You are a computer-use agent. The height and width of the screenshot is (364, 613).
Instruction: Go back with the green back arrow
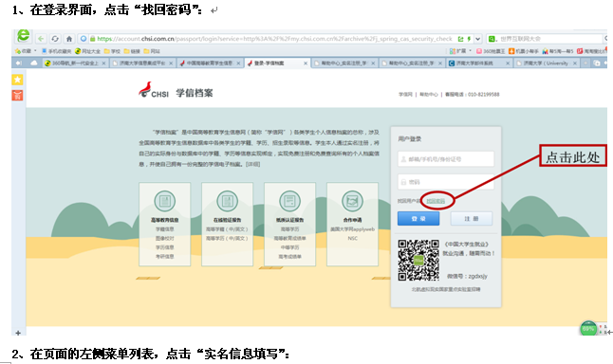(41, 39)
